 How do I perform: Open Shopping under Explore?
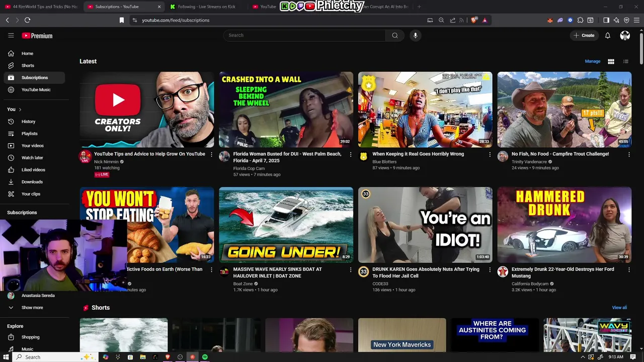[x=34, y=337]
